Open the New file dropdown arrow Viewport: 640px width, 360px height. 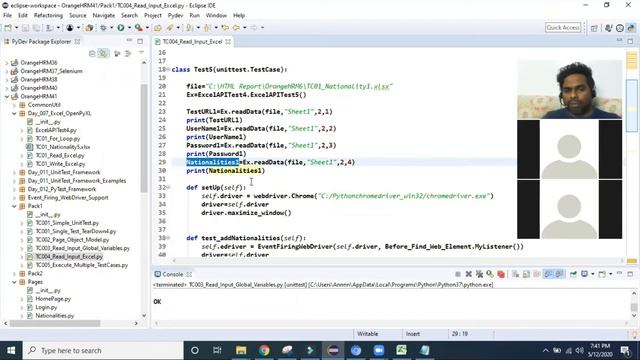click(x=16, y=28)
